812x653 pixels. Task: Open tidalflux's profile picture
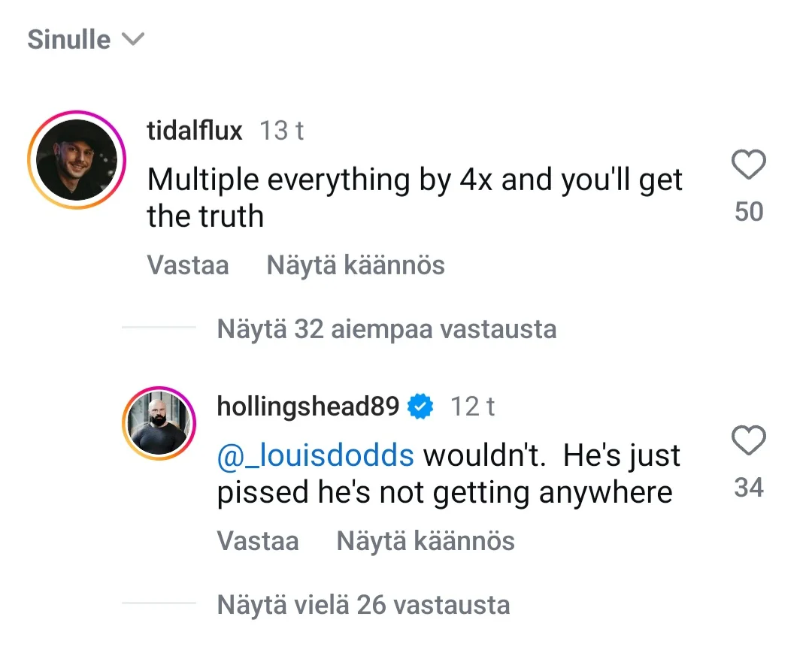tap(76, 159)
